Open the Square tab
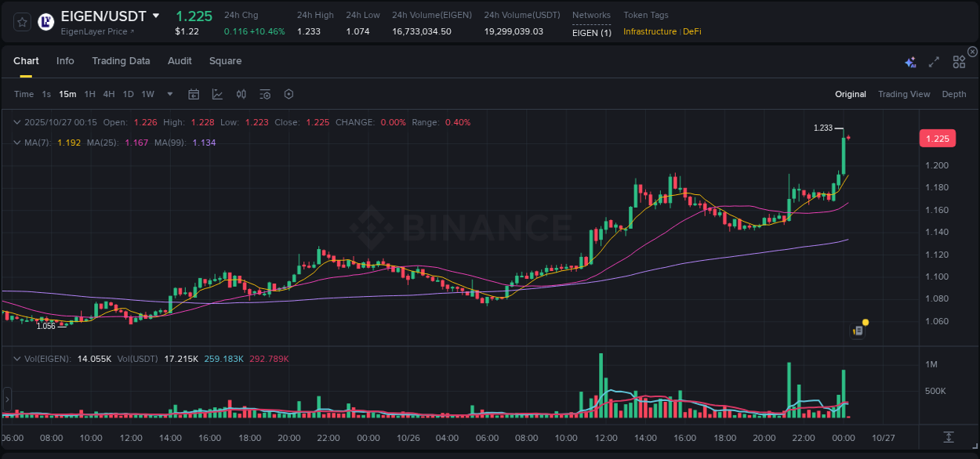Screen dimensions: 980x459 [x=225, y=61]
